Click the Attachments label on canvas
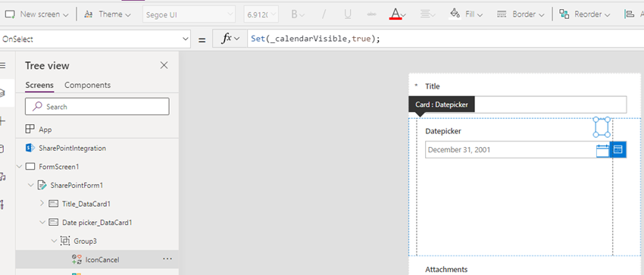 tap(446, 270)
